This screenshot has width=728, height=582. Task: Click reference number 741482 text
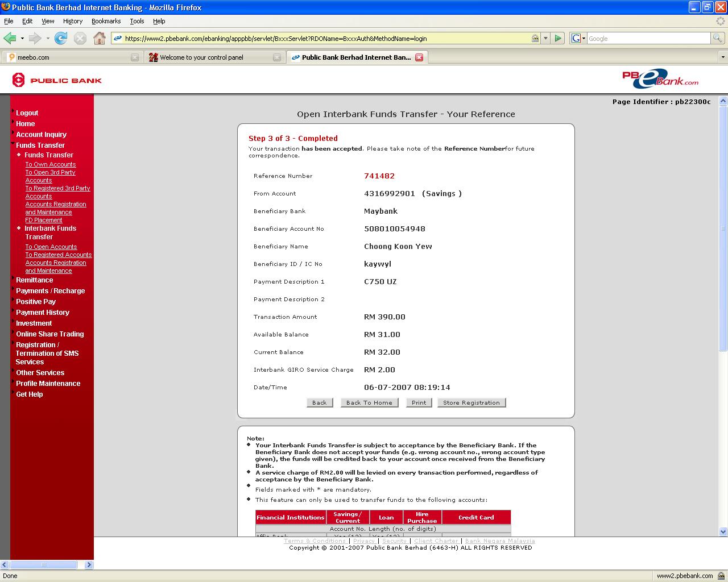pos(379,176)
